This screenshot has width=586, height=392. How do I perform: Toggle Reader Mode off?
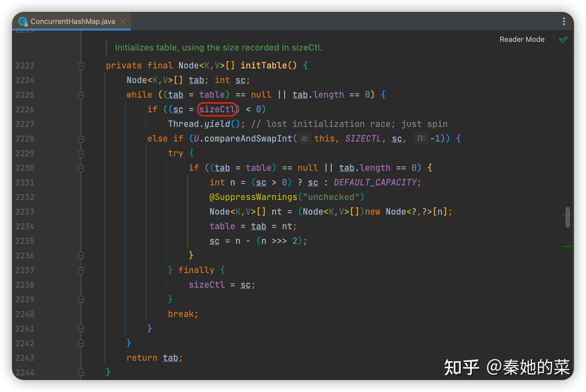coord(522,39)
